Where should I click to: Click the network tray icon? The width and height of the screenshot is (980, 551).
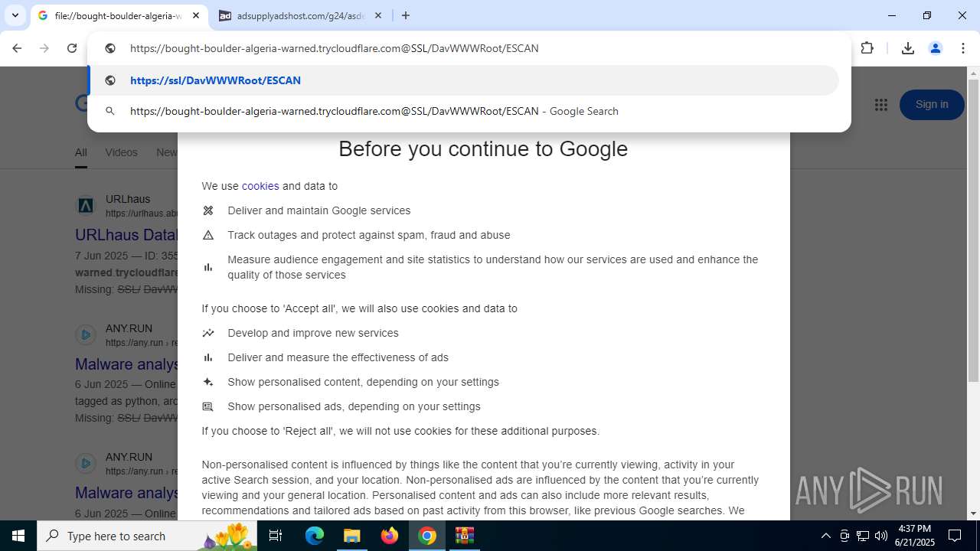(x=863, y=536)
